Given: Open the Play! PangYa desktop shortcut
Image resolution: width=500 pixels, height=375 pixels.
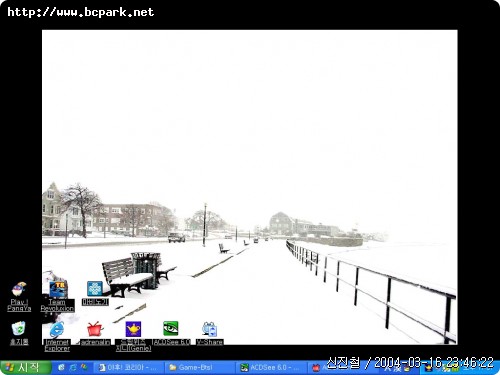Looking at the screenshot, I should (19, 296).
